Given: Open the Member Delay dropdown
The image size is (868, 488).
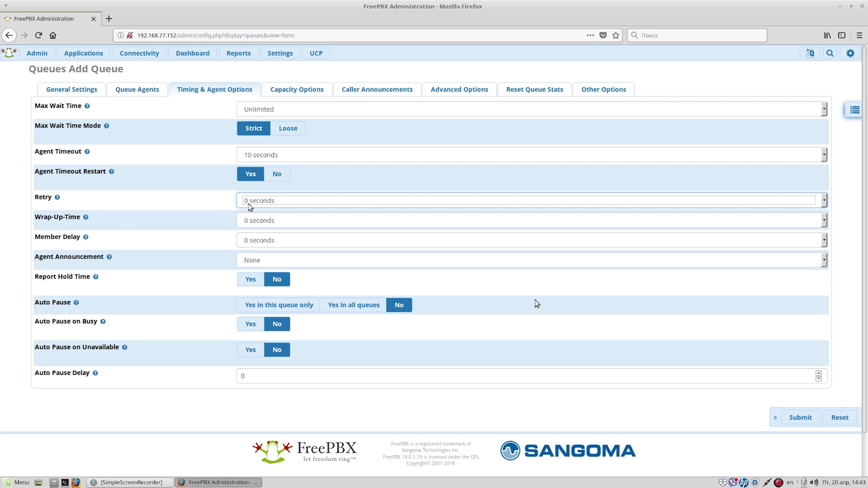Looking at the screenshot, I should (532, 240).
